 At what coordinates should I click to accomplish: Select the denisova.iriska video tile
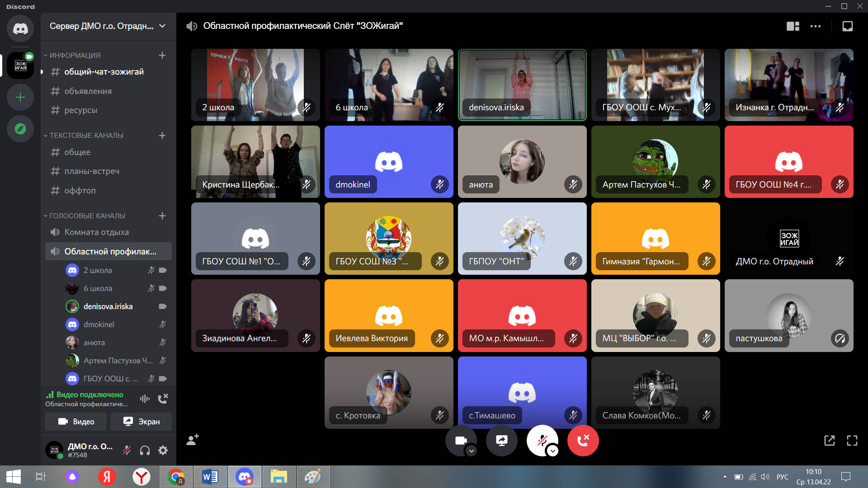click(x=522, y=85)
